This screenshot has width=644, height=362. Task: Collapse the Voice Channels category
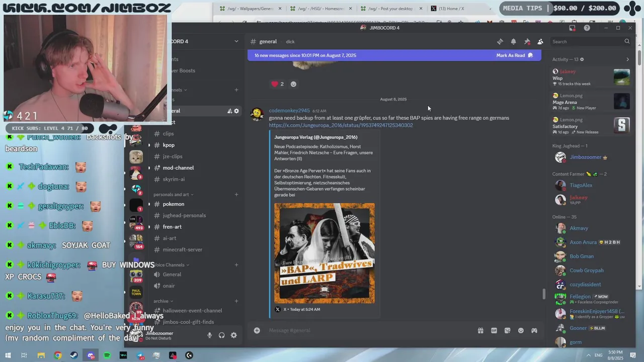click(172, 265)
